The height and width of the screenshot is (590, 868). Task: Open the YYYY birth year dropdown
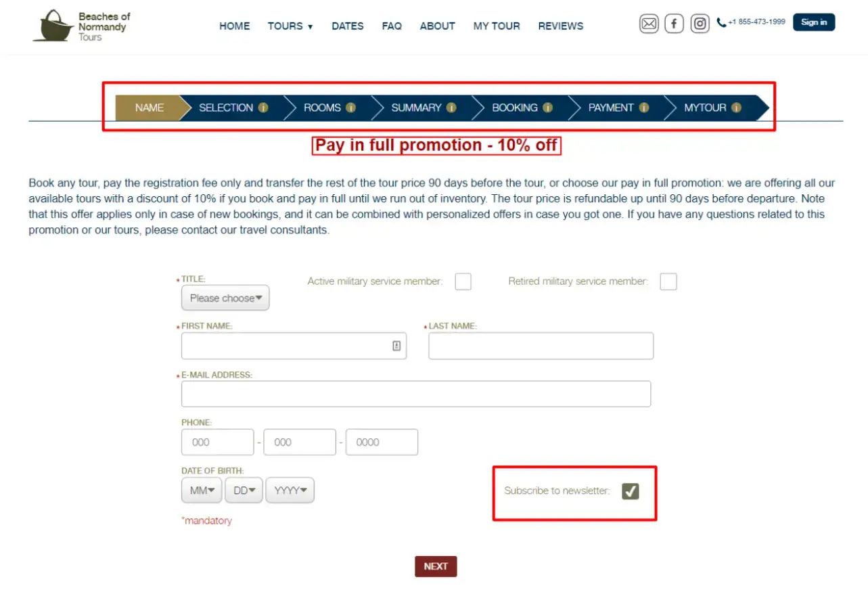[290, 491]
